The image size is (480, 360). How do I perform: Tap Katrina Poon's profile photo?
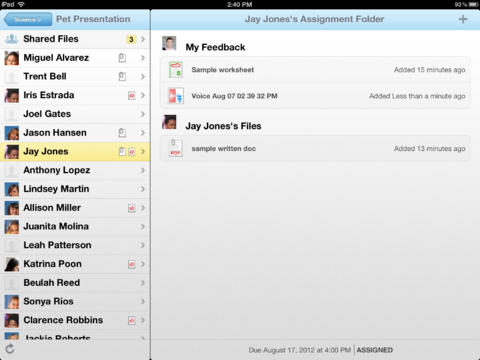coord(12,264)
